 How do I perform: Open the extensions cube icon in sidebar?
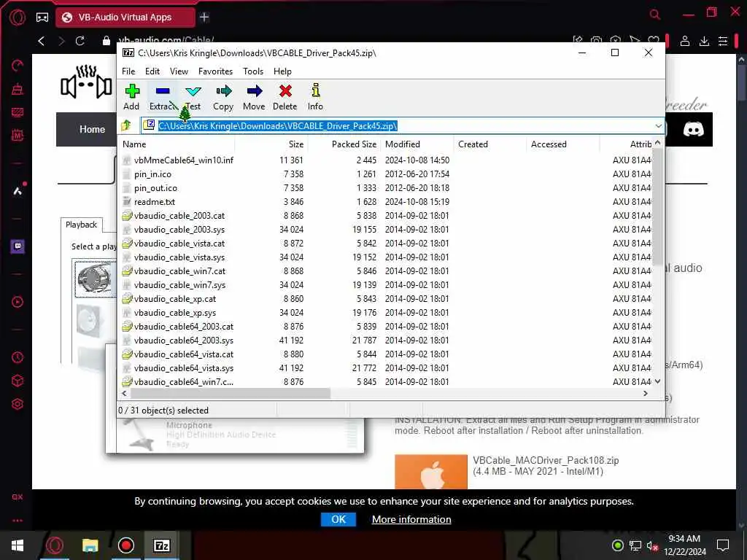pos(18,381)
